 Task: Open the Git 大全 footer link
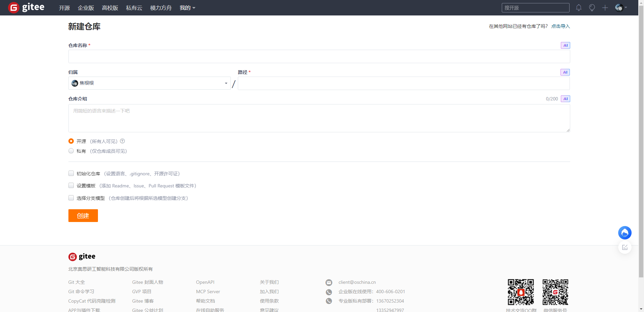(76, 282)
